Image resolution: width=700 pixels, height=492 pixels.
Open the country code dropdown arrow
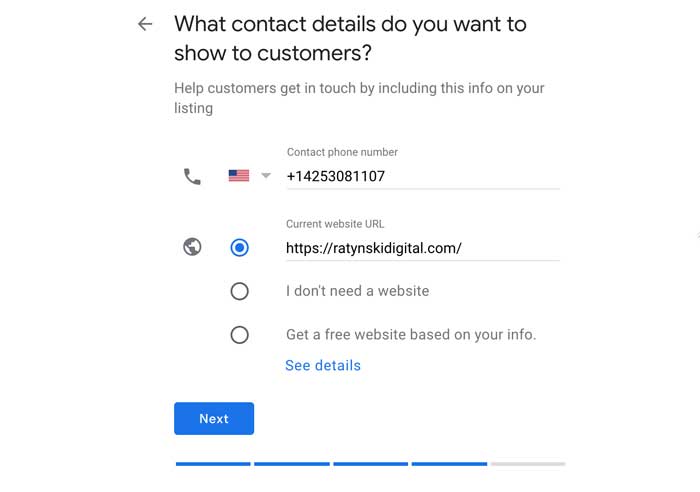pos(266,176)
